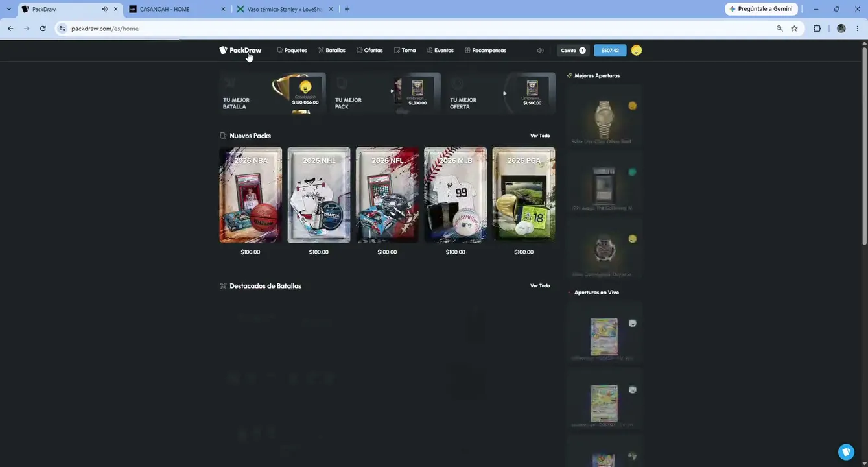Open the 2026 PGA pack
The image size is (868, 467).
point(524,195)
